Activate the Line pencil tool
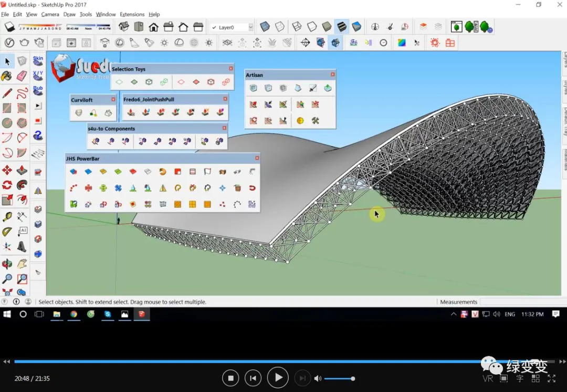Screen dimensions: 567x392 point(7,93)
